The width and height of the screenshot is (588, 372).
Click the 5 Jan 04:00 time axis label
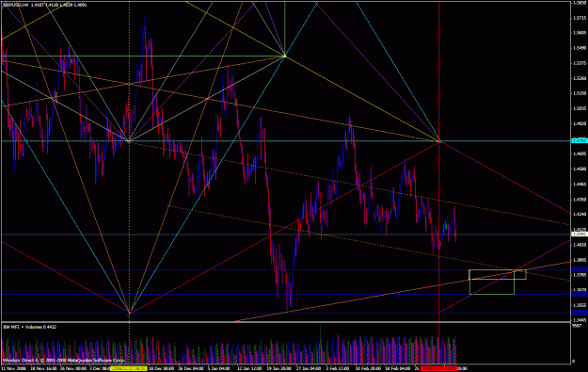tap(219, 368)
